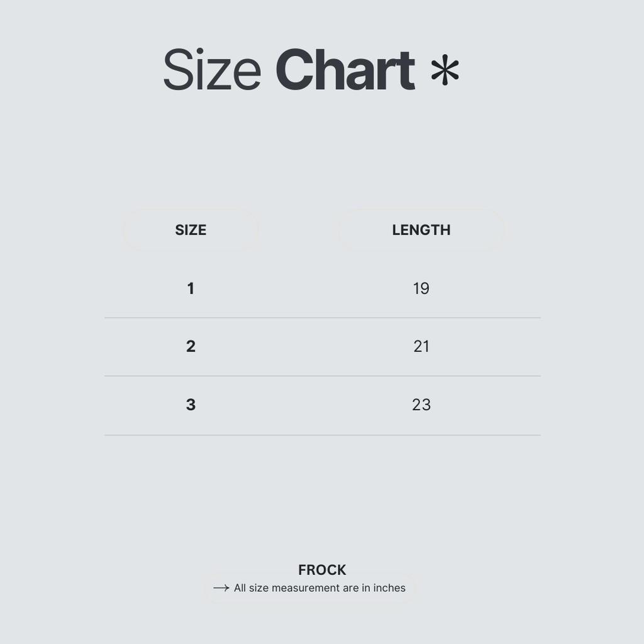This screenshot has height=644, width=644.
Task: Click the asterisk icon beside the title
Action: tap(445, 70)
